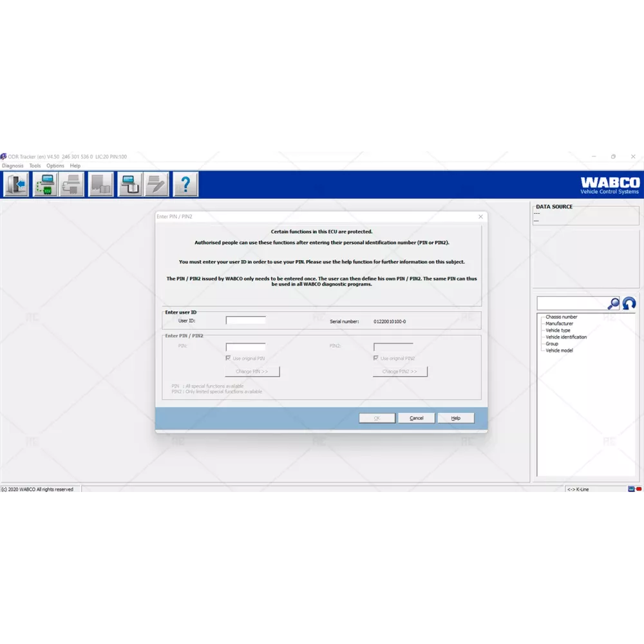Open the Diagnosis menu
This screenshot has height=644, width=644.
[x=13, y=166]
